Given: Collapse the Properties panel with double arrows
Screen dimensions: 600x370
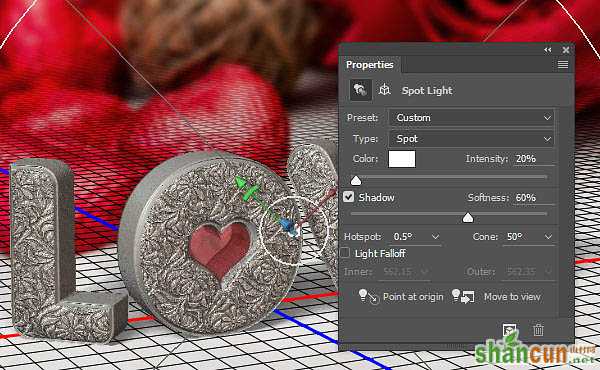Looking at the screenshot, I should tap(548, 50).
